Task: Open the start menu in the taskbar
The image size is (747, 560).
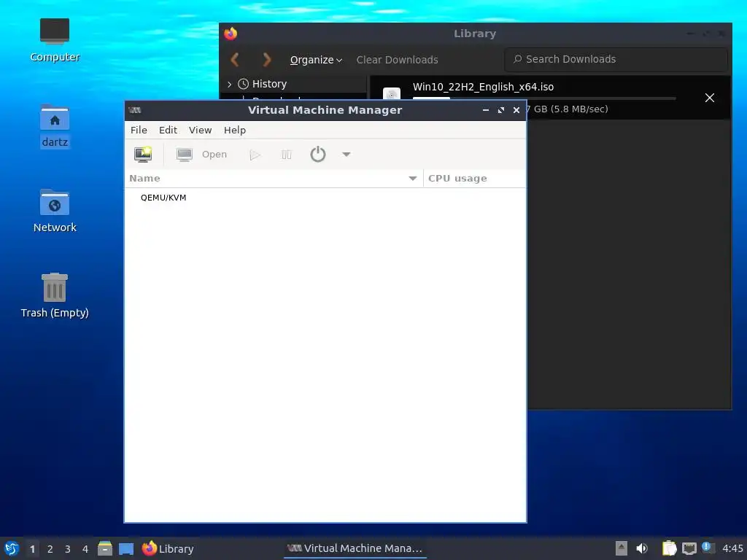Action: (12, 548)
